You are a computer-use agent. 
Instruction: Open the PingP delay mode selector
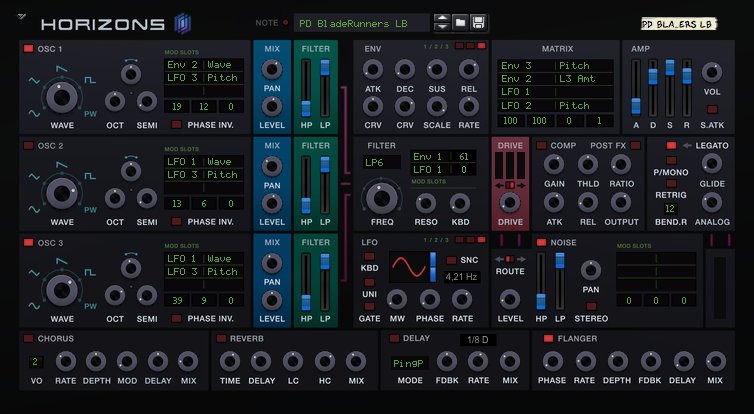pos(408,364)
